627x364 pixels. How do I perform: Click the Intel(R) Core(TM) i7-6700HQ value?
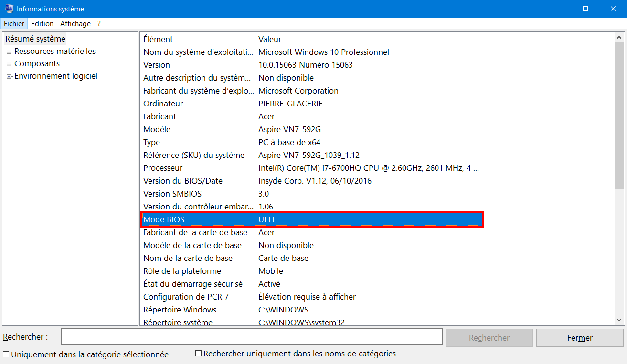[x=369, y=168]
